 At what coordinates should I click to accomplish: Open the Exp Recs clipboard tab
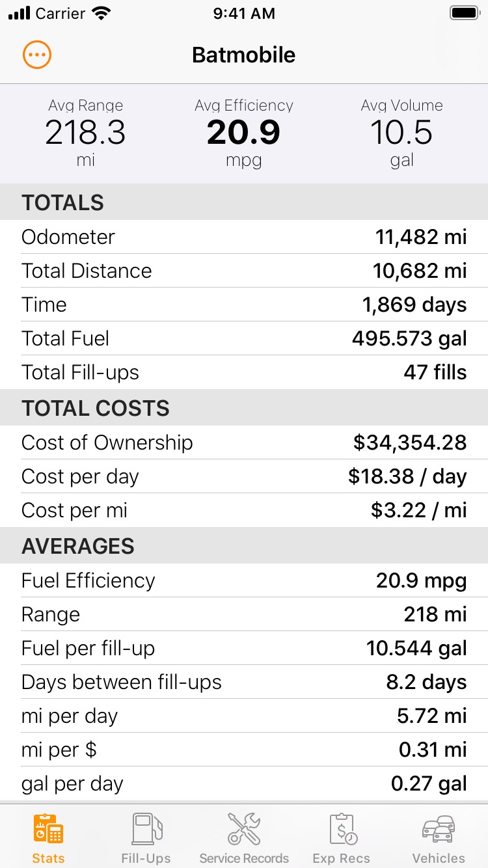341,830
